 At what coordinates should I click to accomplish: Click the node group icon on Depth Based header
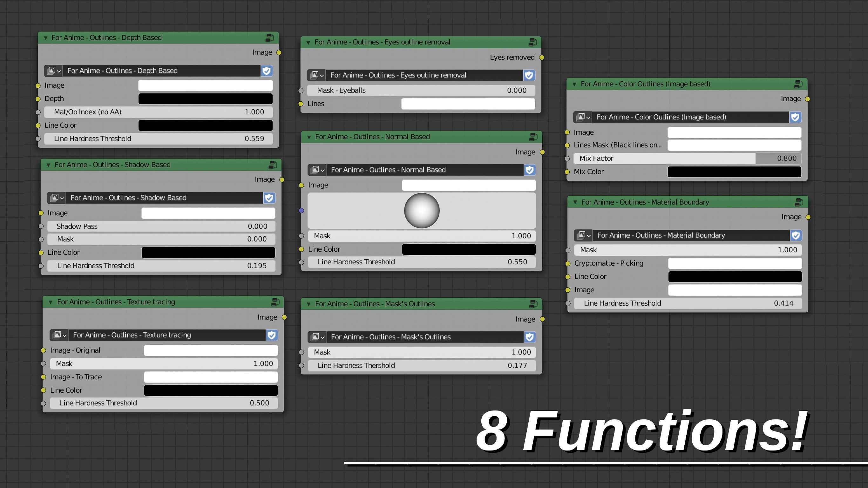[x=269, y=38]
